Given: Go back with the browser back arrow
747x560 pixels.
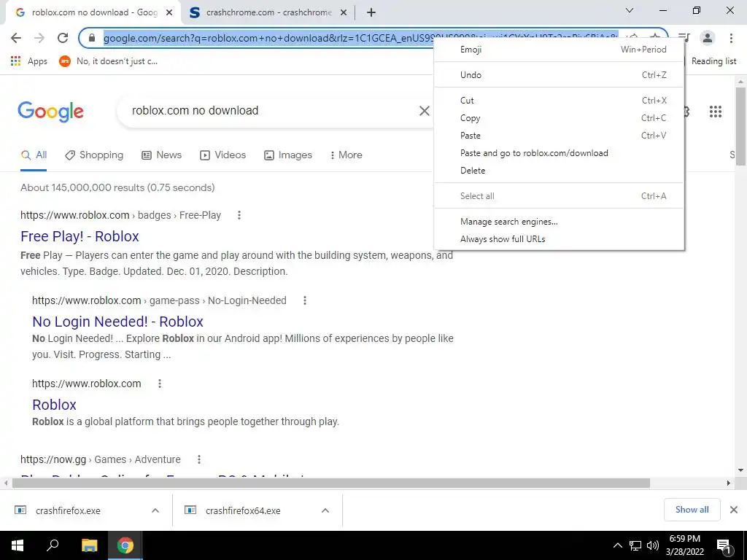Looking at the screenshot, I should [16, 38].
